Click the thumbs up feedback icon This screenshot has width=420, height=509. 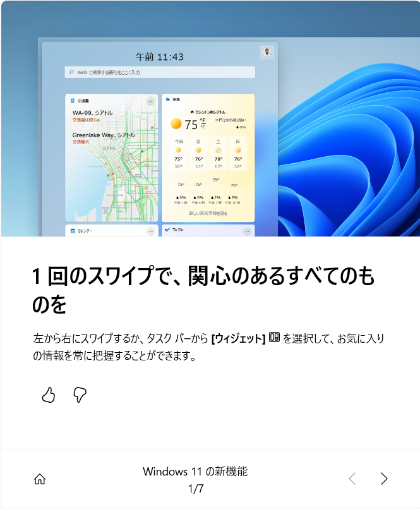pos(49,395)
